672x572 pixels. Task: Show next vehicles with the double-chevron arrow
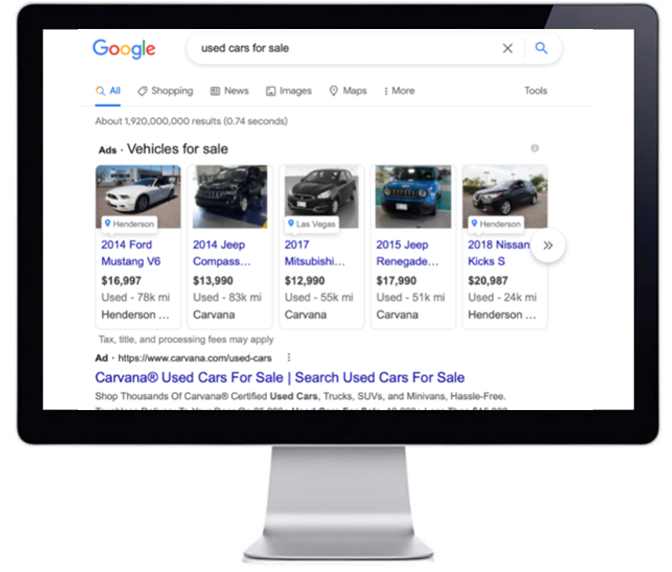point(548,245)
